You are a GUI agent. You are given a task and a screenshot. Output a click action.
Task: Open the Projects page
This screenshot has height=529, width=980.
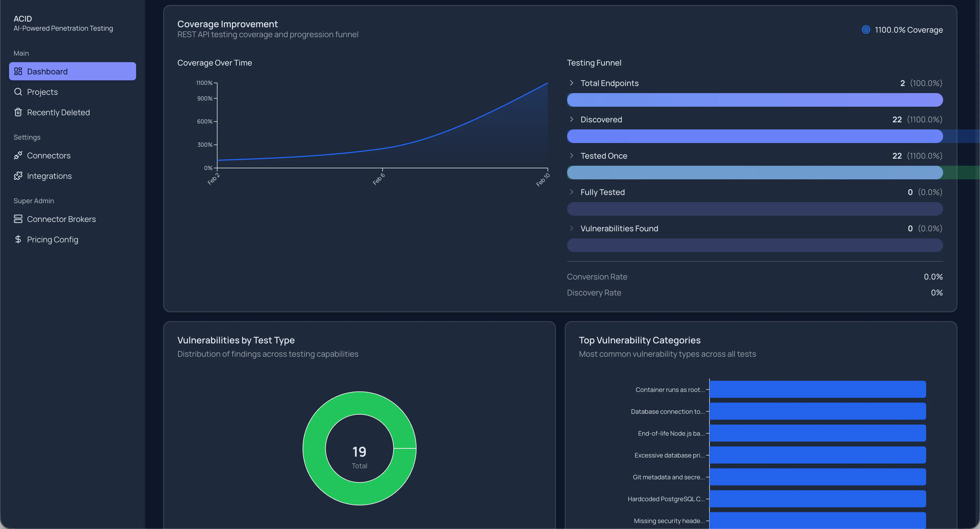tap(72, 92)
